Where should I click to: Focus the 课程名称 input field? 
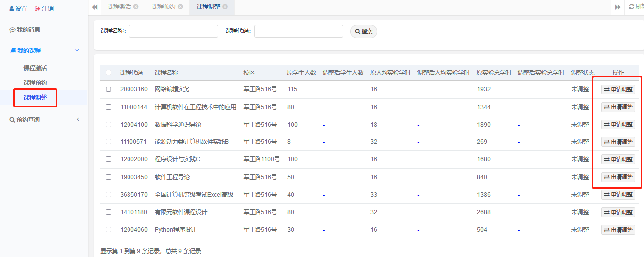pyautogui.click(x=173, y=31)
